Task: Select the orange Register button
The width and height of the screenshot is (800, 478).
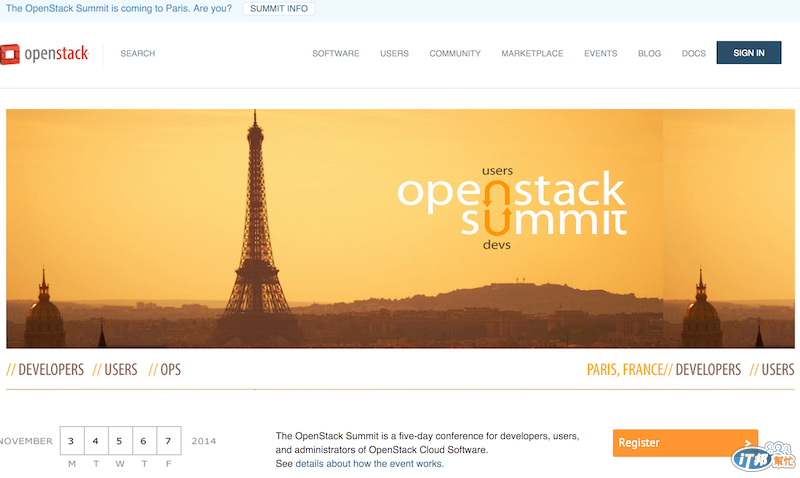Action: click(x=685, y=443)
